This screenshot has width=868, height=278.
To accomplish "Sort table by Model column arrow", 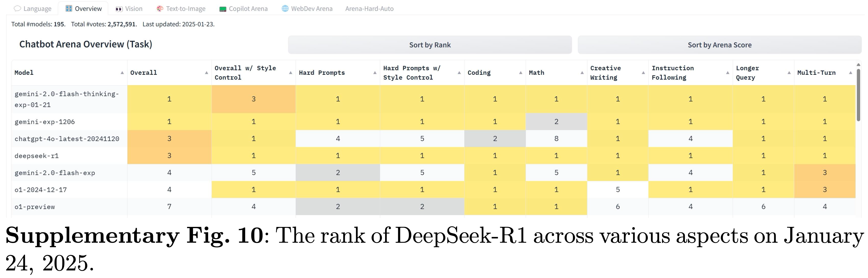I will tap(122, 73).
